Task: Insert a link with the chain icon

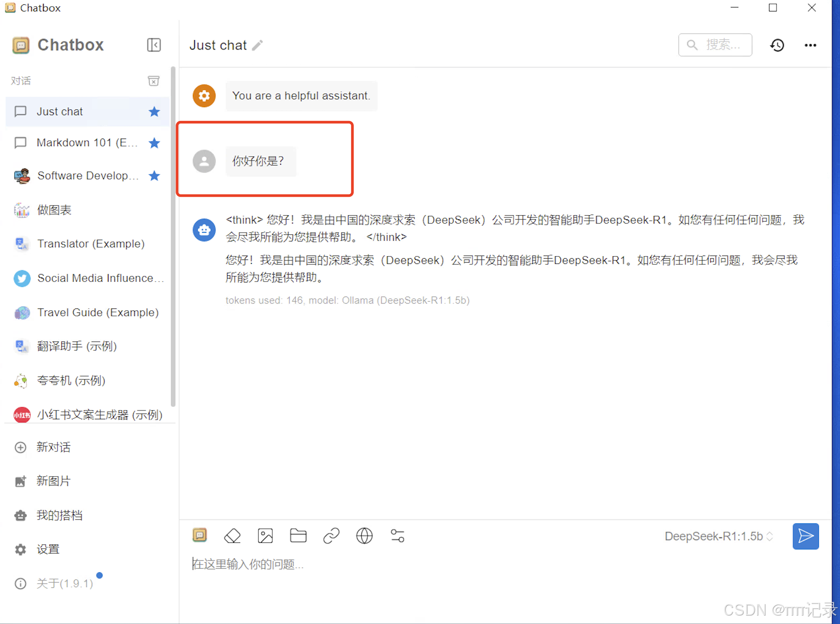Action: [331, 536]
